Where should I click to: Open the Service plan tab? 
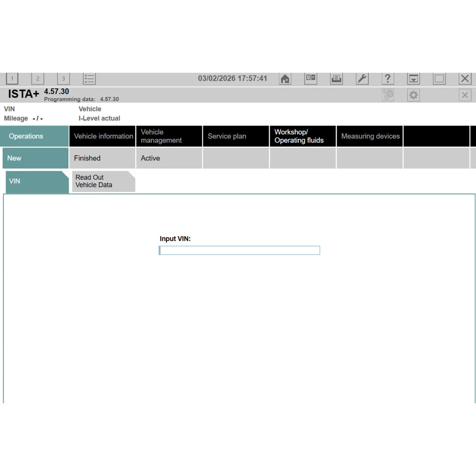(x=228, y=136)
